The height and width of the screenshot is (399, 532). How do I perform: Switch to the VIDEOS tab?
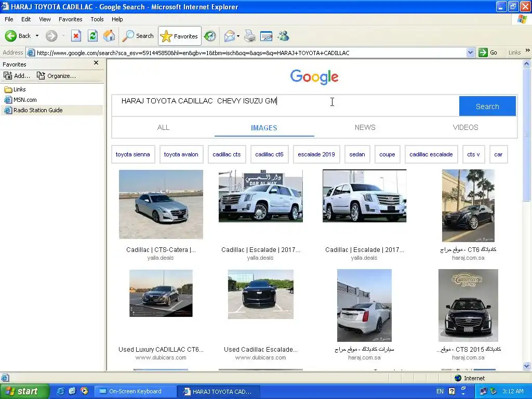point(465,128)
